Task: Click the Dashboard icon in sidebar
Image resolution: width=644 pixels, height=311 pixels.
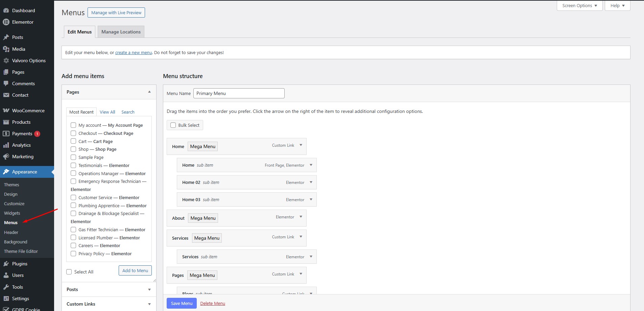Action: 6,10
